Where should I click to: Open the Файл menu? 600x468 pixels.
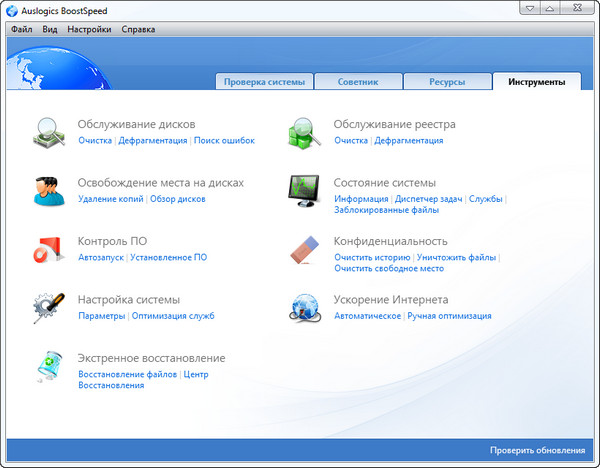tap(22, 30)
